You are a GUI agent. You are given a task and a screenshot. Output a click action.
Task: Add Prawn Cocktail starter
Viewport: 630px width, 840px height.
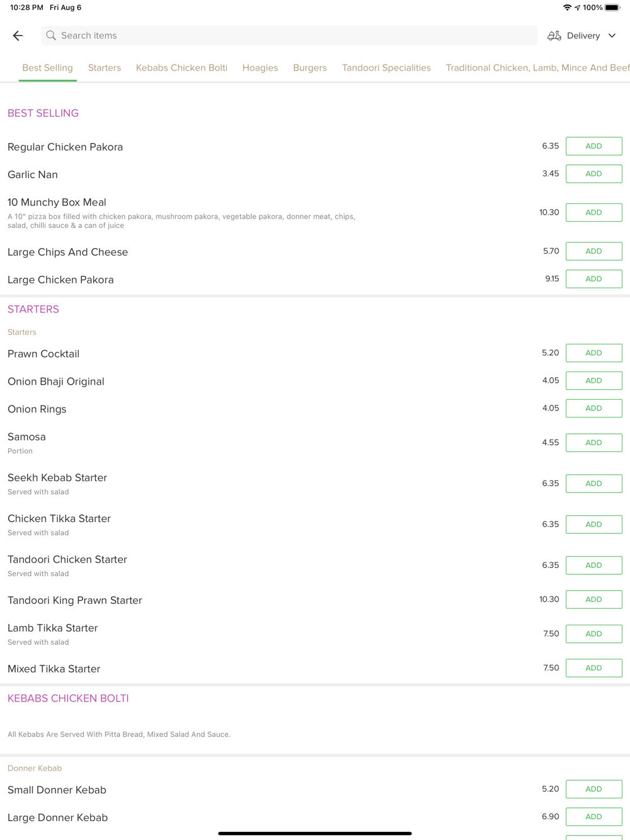[593, 353]
